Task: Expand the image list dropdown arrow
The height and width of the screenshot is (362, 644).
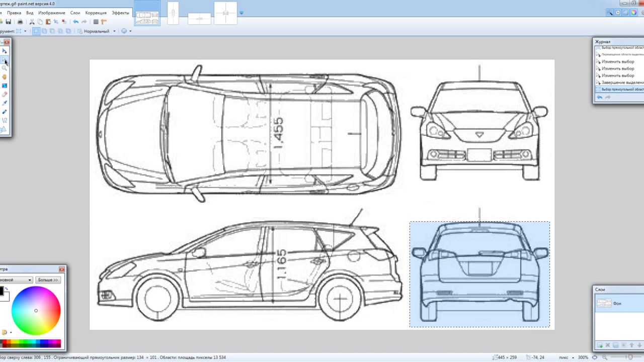Action: 242,13
